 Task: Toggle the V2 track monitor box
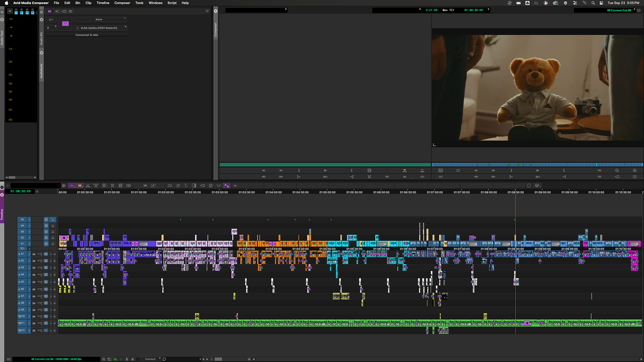coord(53,238)
